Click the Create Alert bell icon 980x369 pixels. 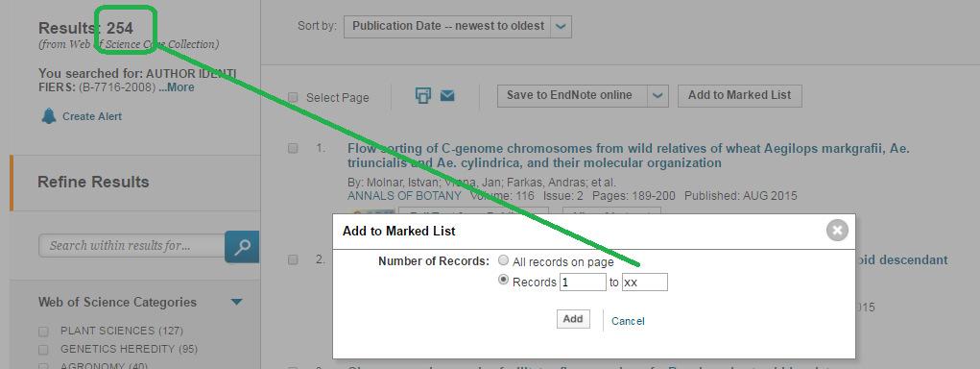click(49, 116)
